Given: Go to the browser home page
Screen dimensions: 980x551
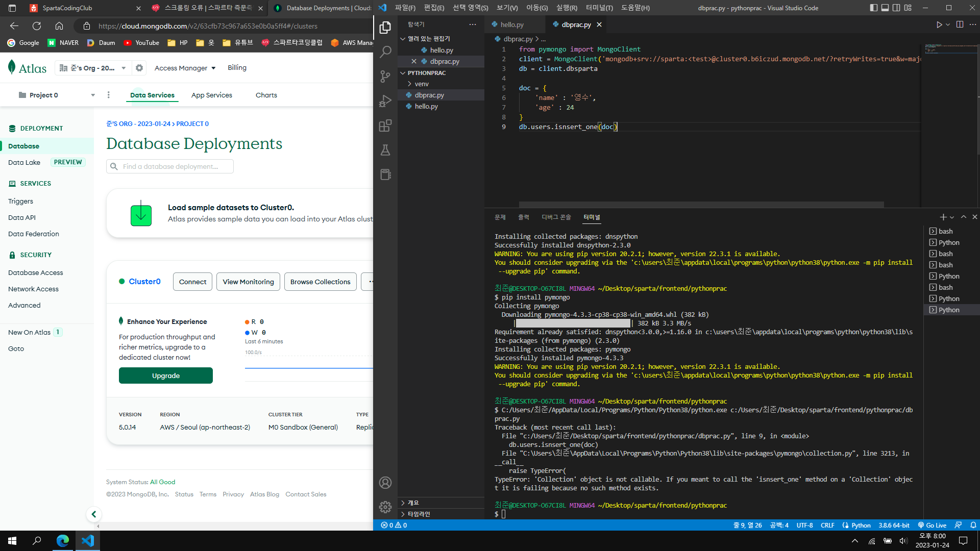Looking at the screenshot, I should [x=59, y=26].
